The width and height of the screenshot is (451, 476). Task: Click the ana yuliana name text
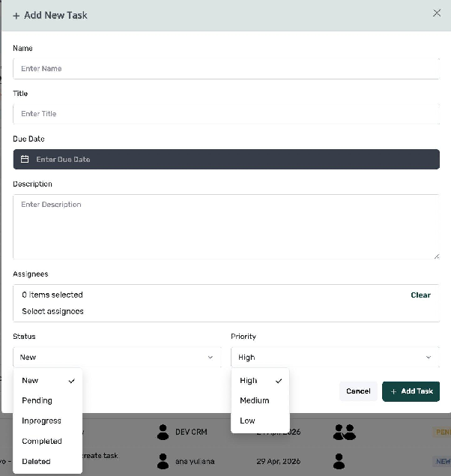coord(195,462)
